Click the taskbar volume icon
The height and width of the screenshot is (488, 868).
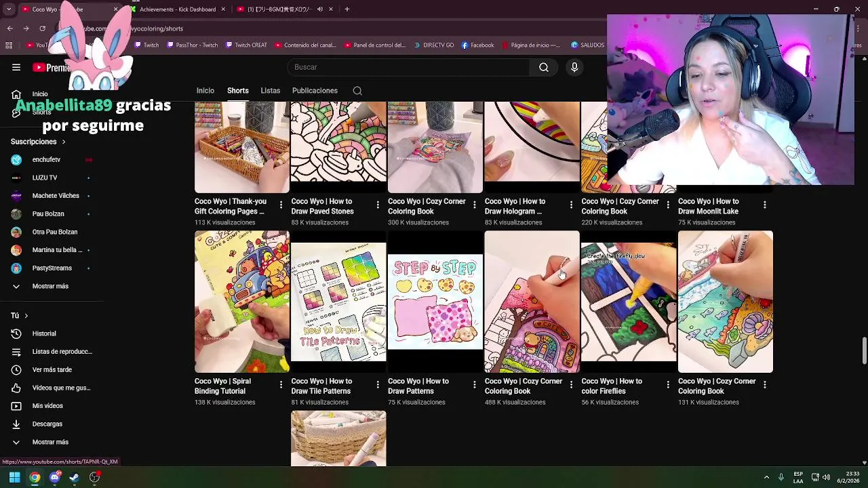pos(826,477)
